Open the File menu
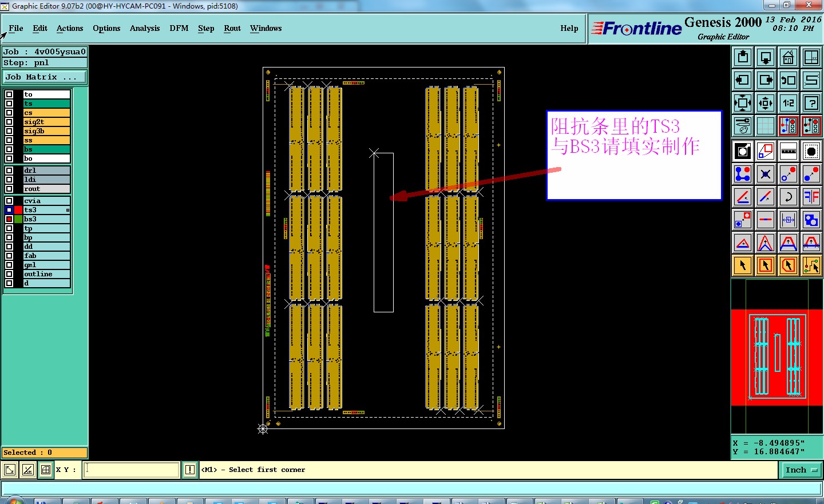Image resolution: width=824 pixels, height=504 pixels. 16,28
